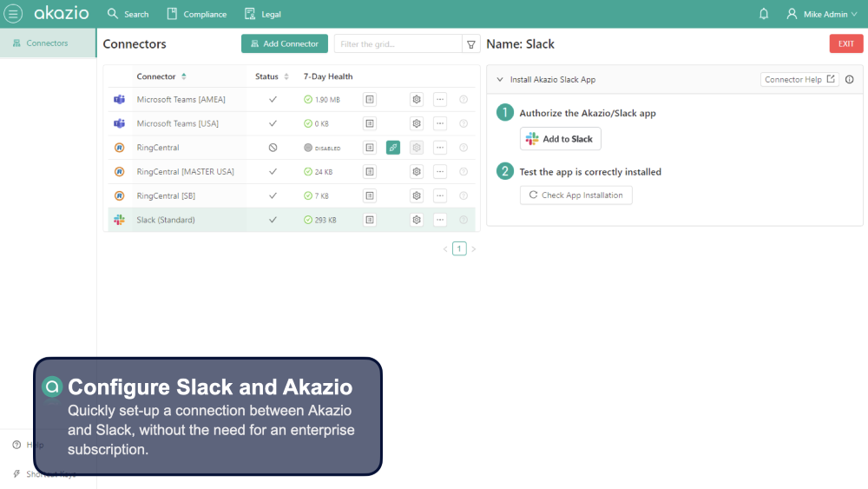Click the 1.90 MB health value
The image size is (868, 489).
pyautogui.click(x=327, y=100)
